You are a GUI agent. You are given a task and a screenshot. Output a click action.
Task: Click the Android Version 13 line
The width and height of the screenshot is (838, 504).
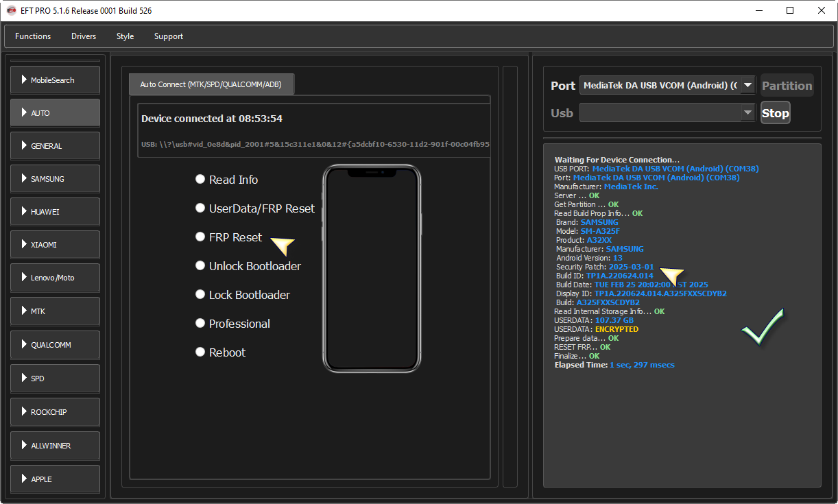tap(589, 258)
